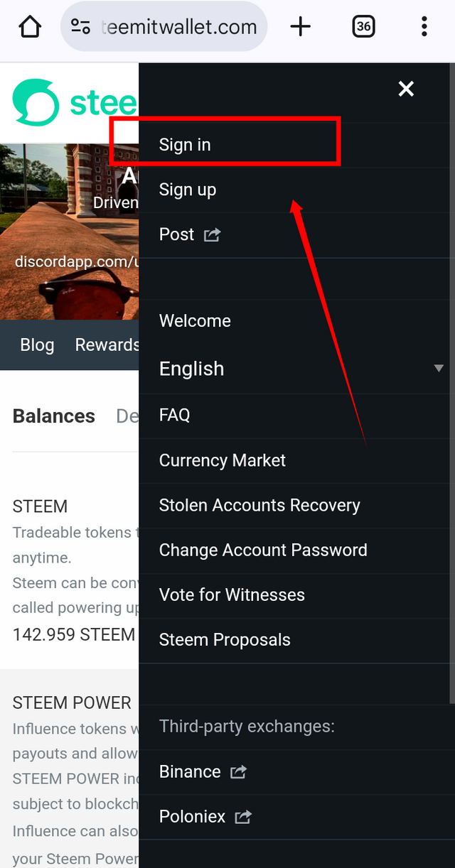Tap the Steemit logo icon

36,103
